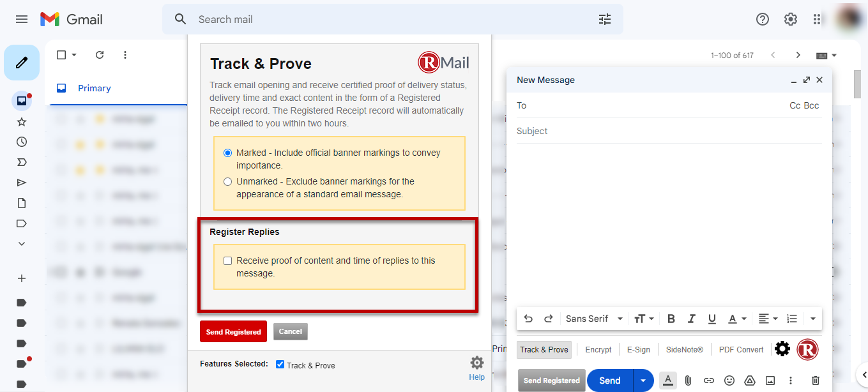This screenshot has width=868, height=392.
Task: Insert link in compose message
Action: coord(708,381)
